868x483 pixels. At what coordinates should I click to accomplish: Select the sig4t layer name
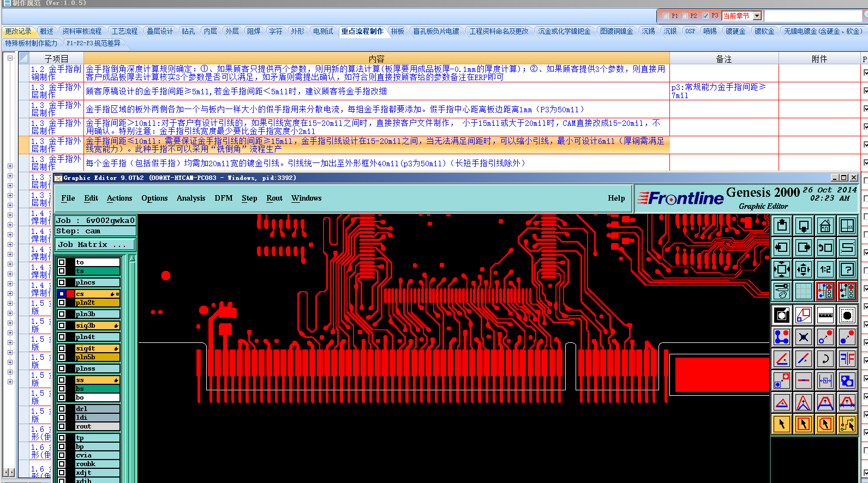[x=97, y=348]
